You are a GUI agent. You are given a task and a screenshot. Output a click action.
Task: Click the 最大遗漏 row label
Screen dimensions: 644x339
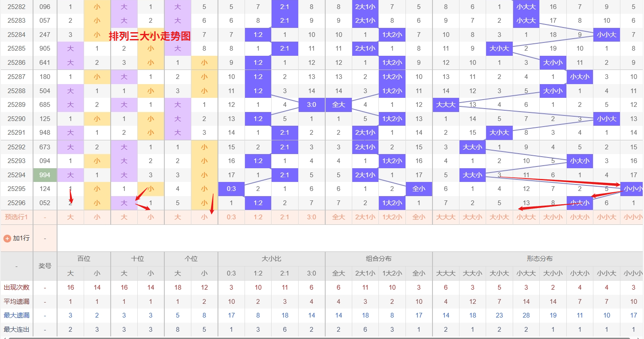(x=17, y=315)
